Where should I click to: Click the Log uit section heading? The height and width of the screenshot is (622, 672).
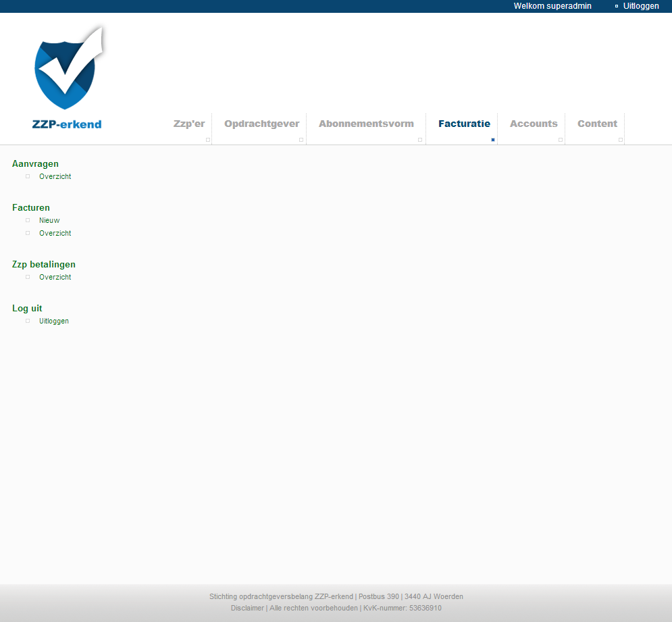coord(27,309)
